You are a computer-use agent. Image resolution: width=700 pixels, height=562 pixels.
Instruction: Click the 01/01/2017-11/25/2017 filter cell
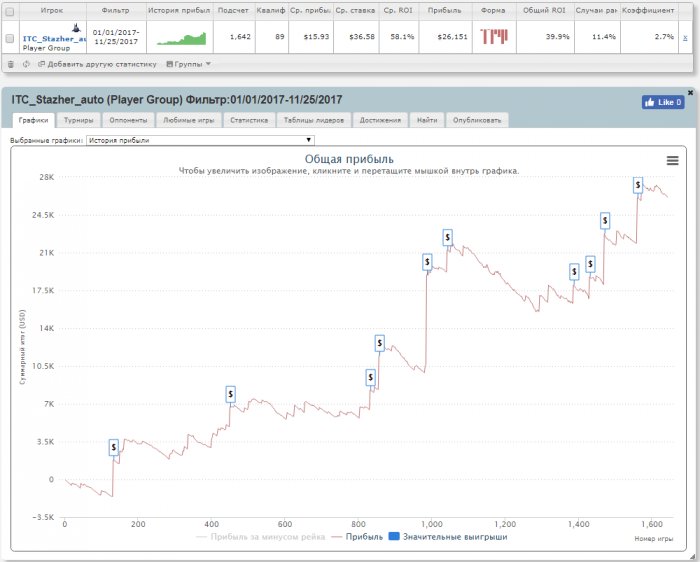click(116, 37)
